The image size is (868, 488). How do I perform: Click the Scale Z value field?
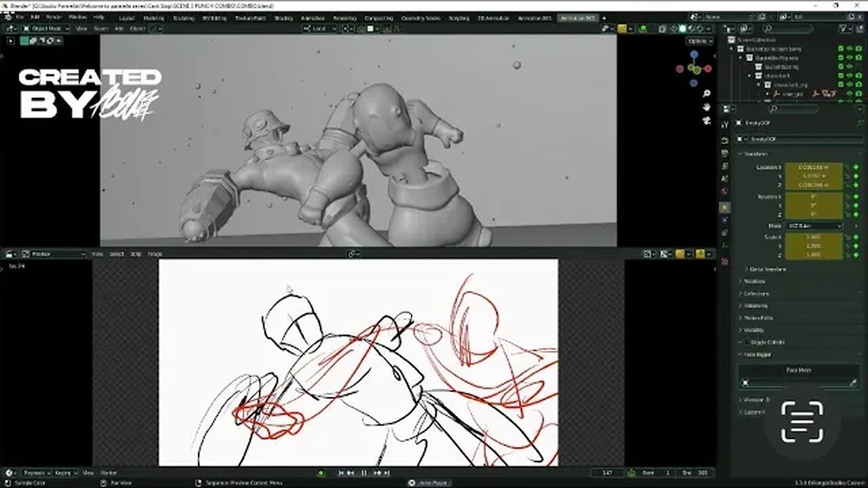pyautogui.click(x=813, y=255)
